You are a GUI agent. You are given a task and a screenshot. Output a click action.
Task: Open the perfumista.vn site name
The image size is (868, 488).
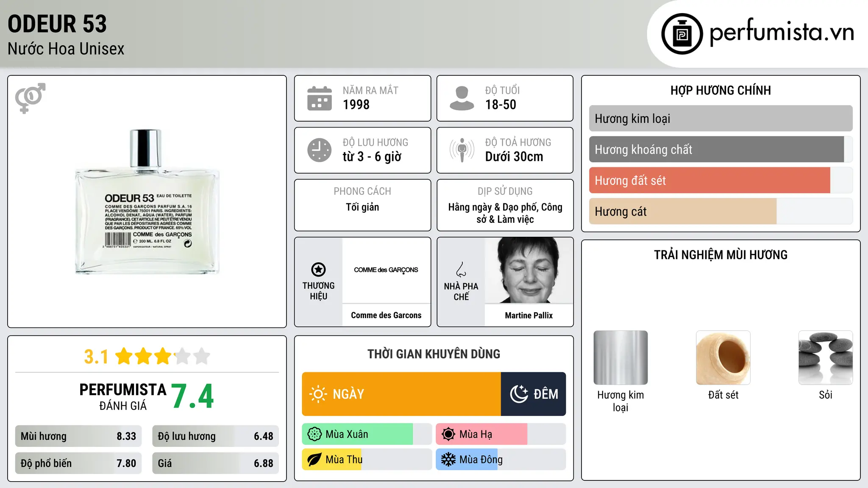pyautogui.click(x=782, y=32)
